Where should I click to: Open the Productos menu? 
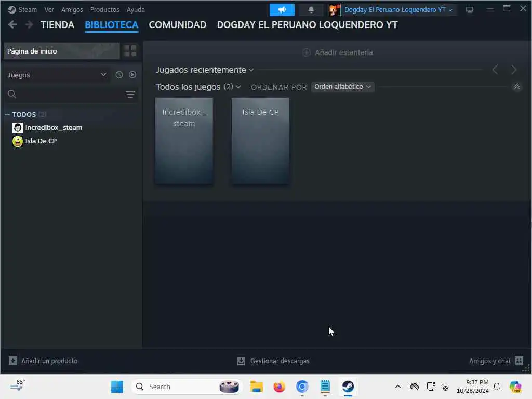pyautogui.click(x=104, y=9)
